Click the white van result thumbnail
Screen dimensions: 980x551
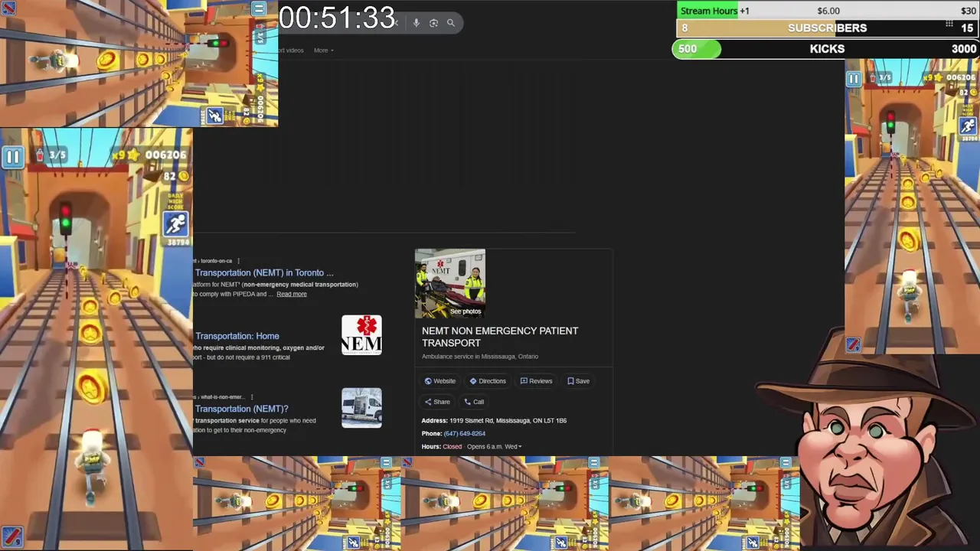coord(361,408)
